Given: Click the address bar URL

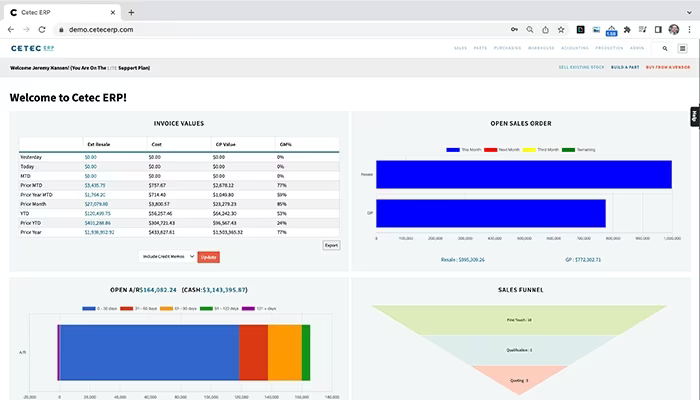Looking at the screenshot, I should (x=101, y=30).
